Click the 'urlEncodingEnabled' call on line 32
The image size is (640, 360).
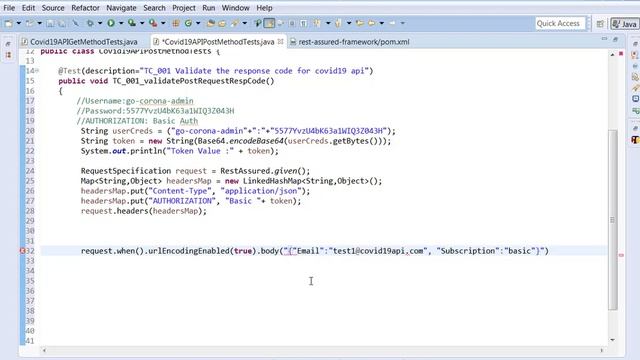click(189, 251)
